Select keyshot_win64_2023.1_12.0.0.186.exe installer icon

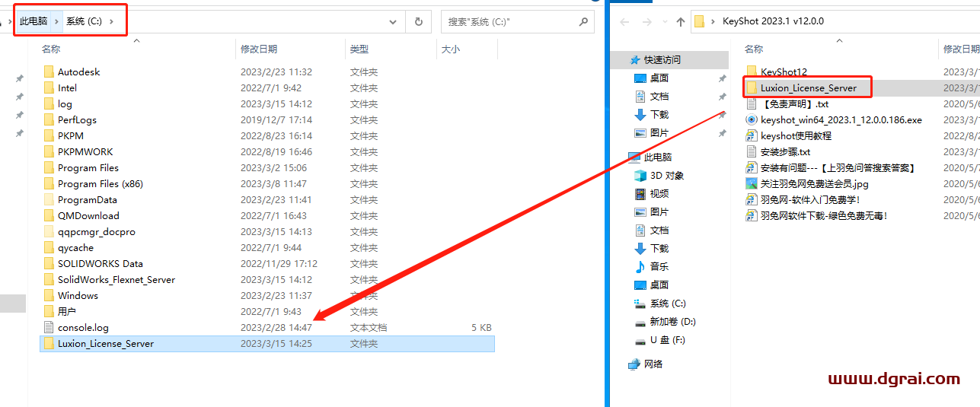coord(752,119)
